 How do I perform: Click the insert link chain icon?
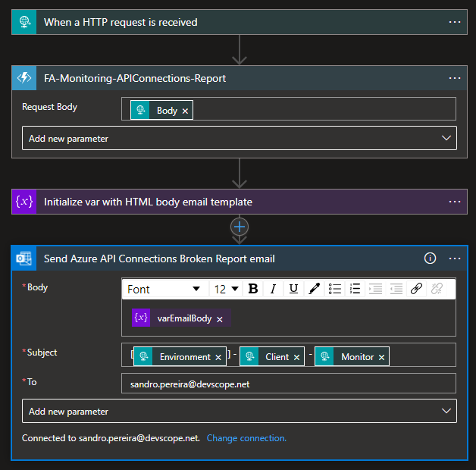(416, 289)
